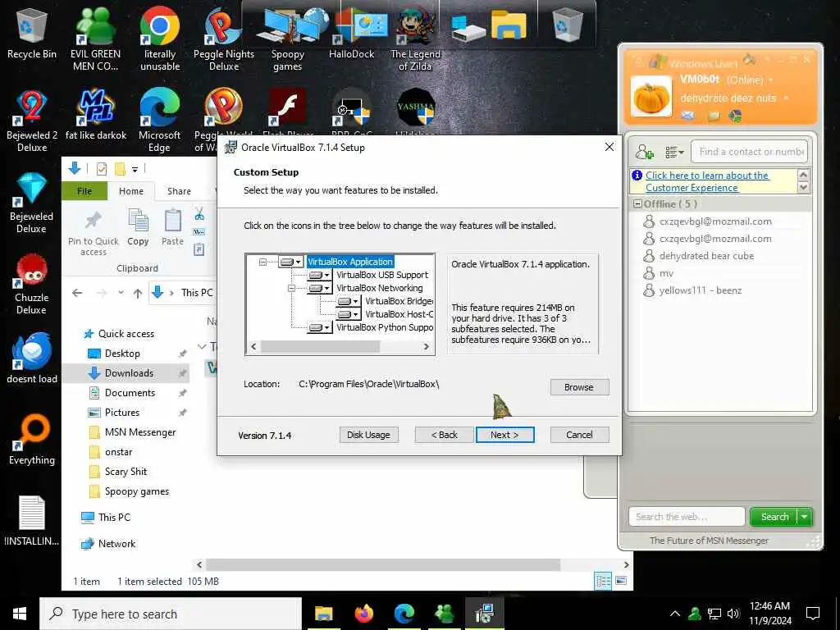Open HalloDock desktop shortcut

[351, 33]
